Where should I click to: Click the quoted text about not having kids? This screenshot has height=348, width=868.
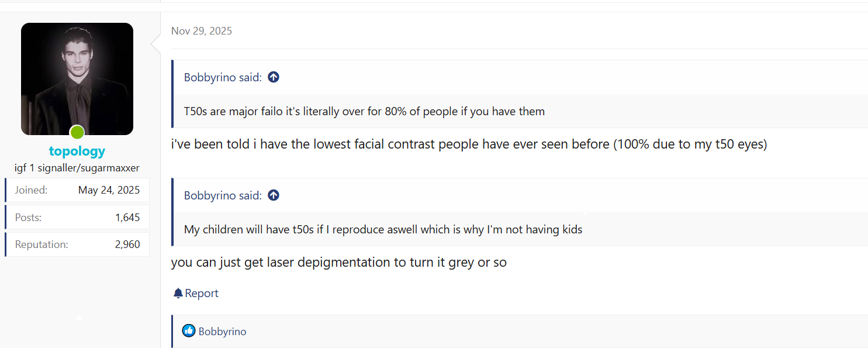[383, 229]
